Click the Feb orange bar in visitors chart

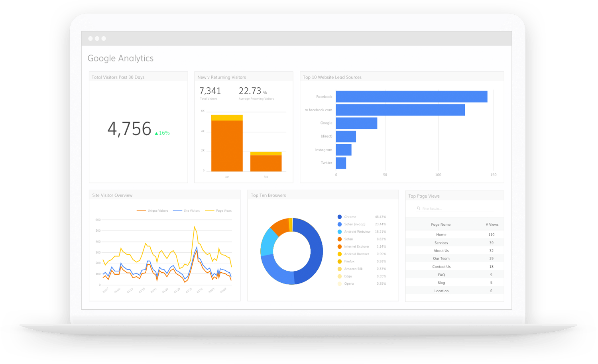click(x=266, y=163)
